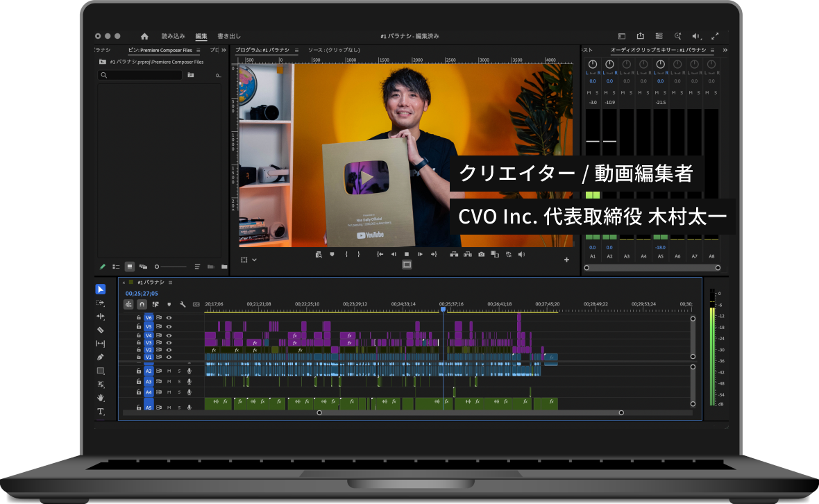Go to In point in program monitor

click(380, 254)
